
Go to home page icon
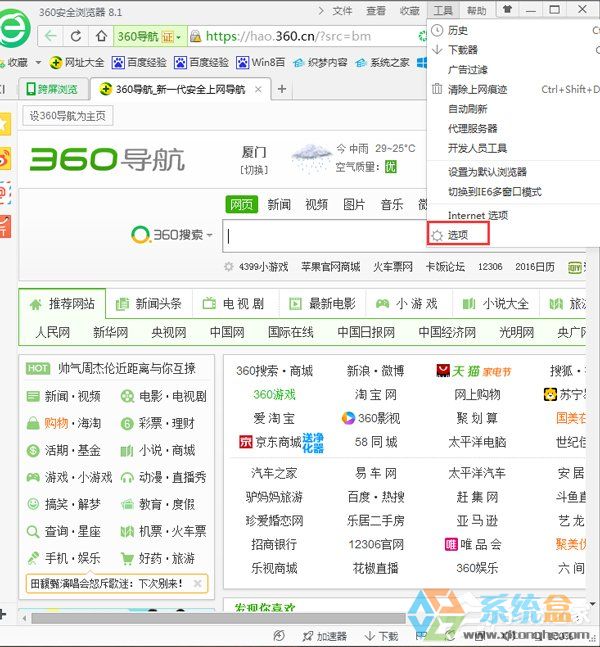(101, 36)
